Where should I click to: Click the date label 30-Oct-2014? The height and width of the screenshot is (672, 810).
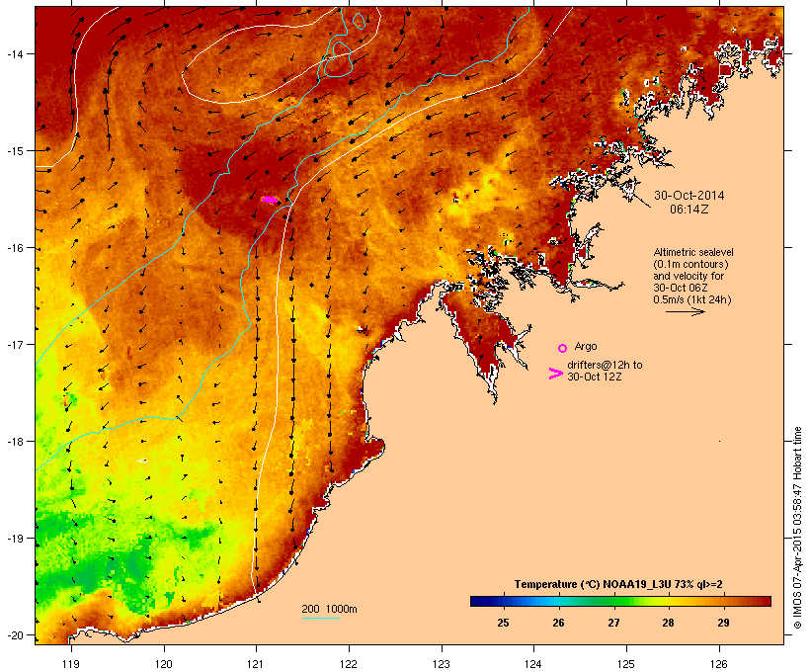[689, 196]
